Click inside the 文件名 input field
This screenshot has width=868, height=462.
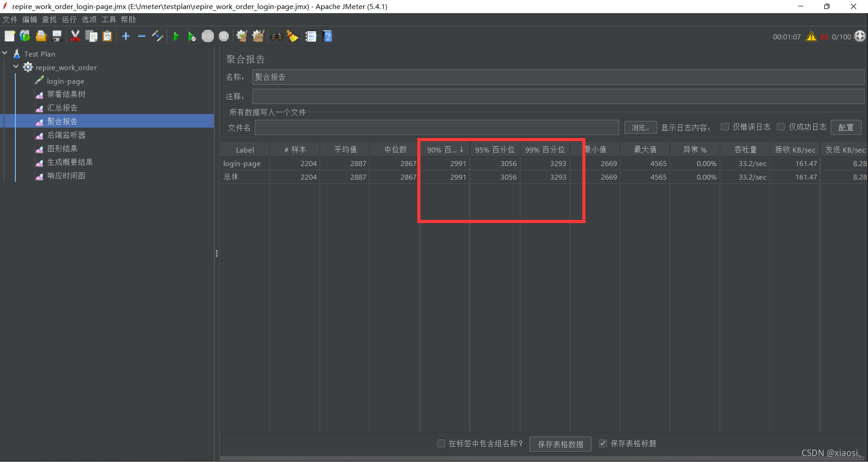(x=437, y=128)
